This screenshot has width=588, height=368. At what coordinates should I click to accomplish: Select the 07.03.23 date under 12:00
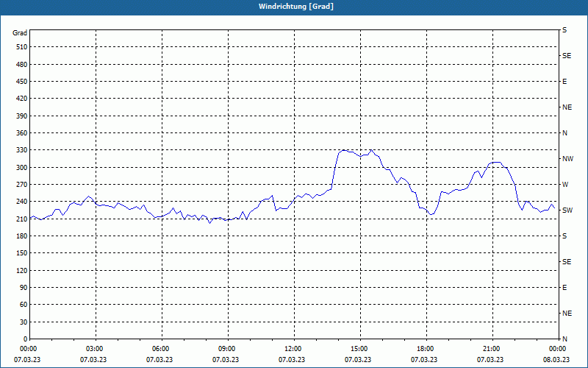[x=292, y=360]
